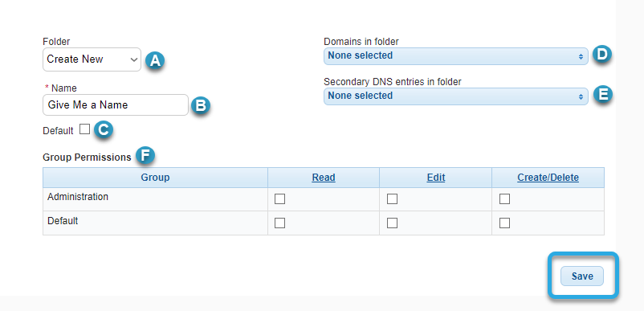Viewport: 644px width, 311px height.
Task: Click the Edit column header link
Action: coord(436,178)
